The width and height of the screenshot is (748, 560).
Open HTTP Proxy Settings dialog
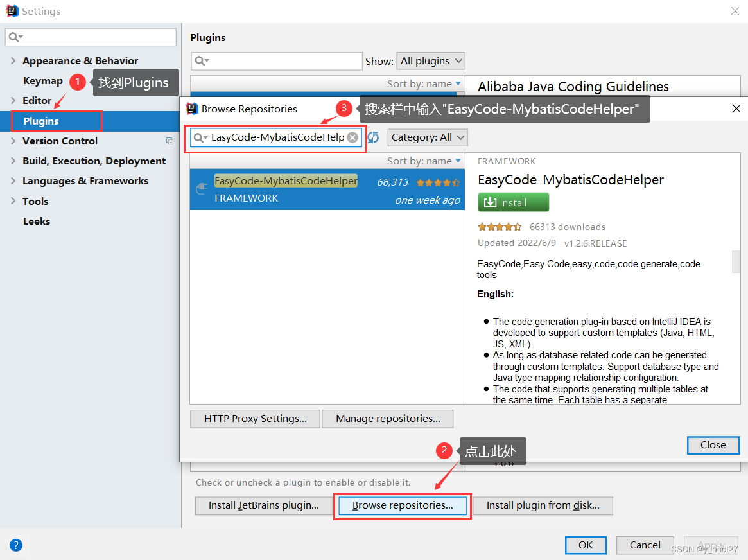[x=254, y=418]
